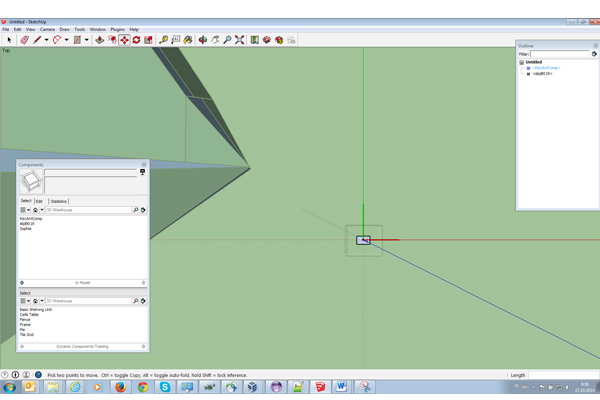Activate the Paint Bucket tool
Image resolution: width=600 pixels, height=400 pixels.
tap(189, 40)
